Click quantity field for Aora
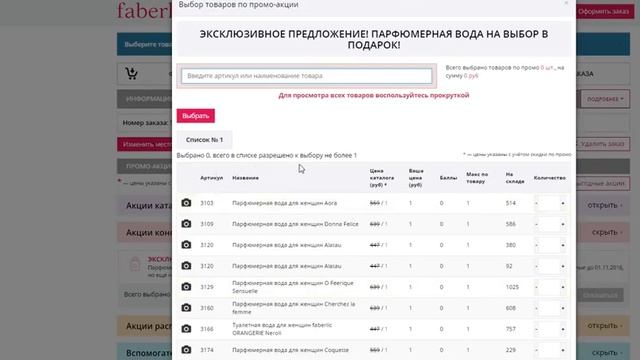The image size is (640, 360). click(549, 203)
